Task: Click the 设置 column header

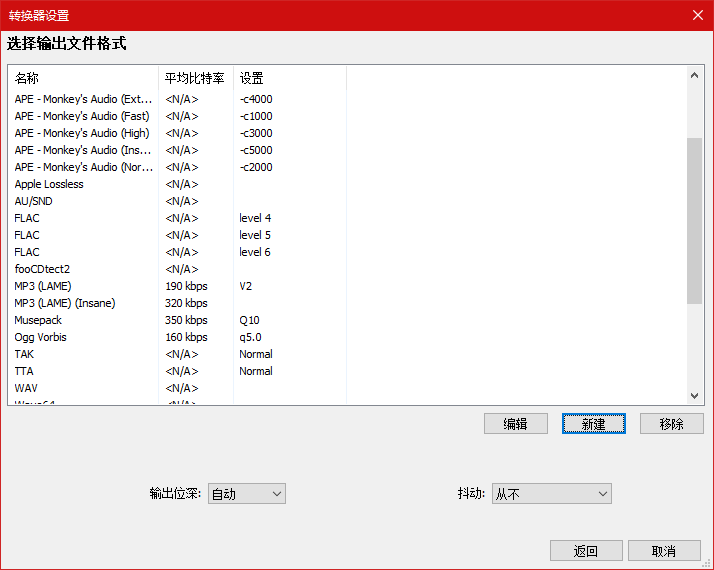Action: [288, 78]
